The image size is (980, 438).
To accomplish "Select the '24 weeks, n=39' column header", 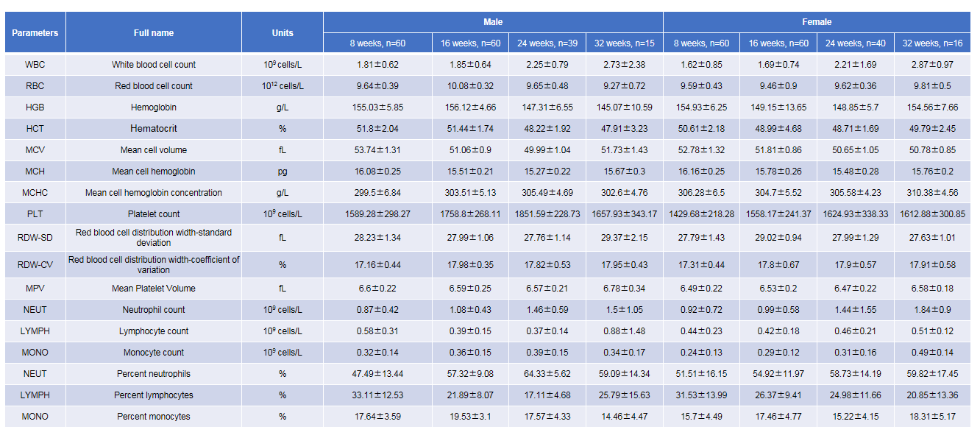I will [x=547, y=43].
